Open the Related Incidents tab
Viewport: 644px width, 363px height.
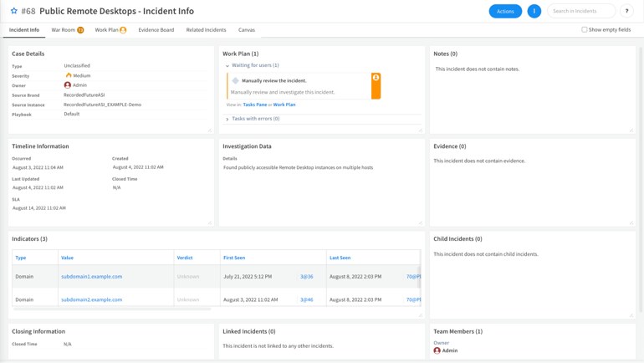tap(207, 30)
